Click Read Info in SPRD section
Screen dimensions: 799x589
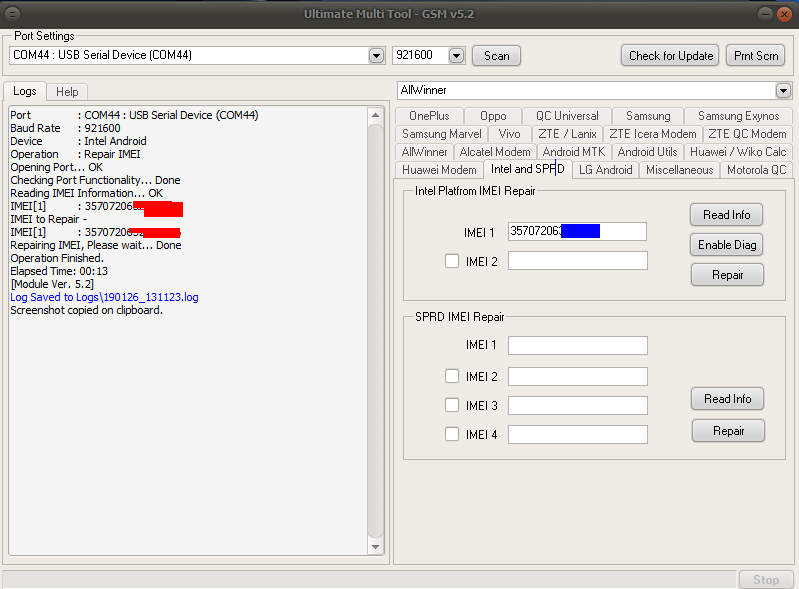[728, 398]
